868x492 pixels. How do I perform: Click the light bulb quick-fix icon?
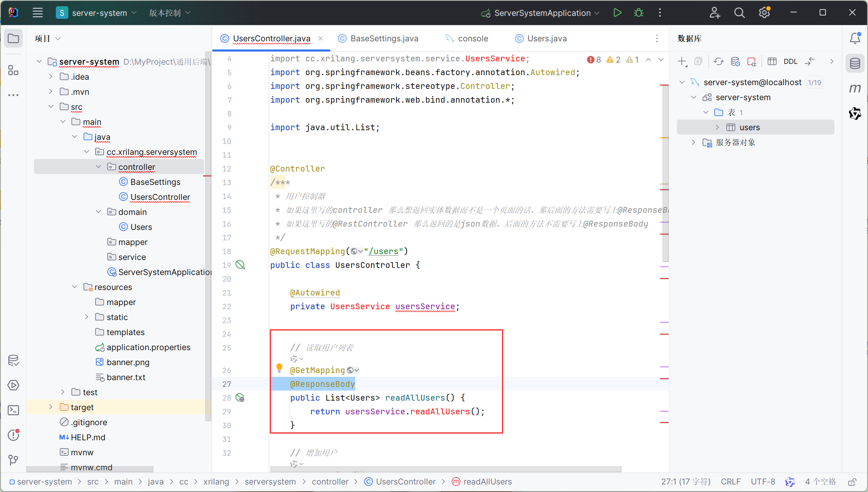pyautogui.click(x=279, y=368)
